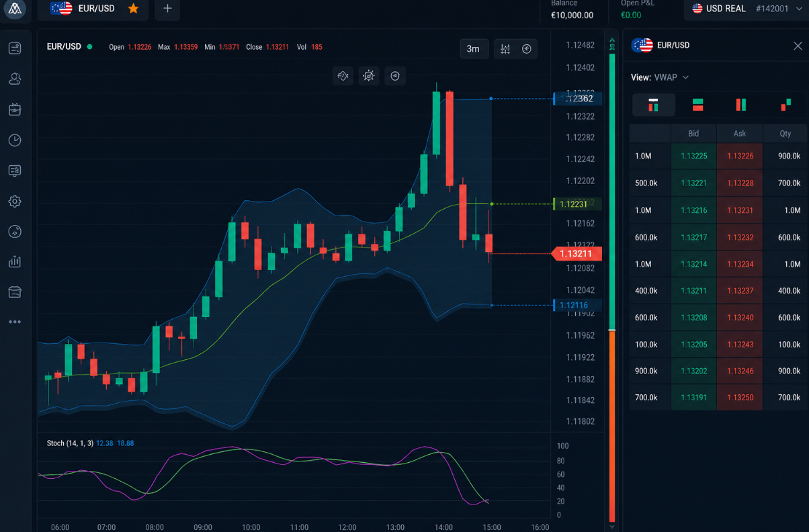Click bid price 1.13221

coord(693,183)
